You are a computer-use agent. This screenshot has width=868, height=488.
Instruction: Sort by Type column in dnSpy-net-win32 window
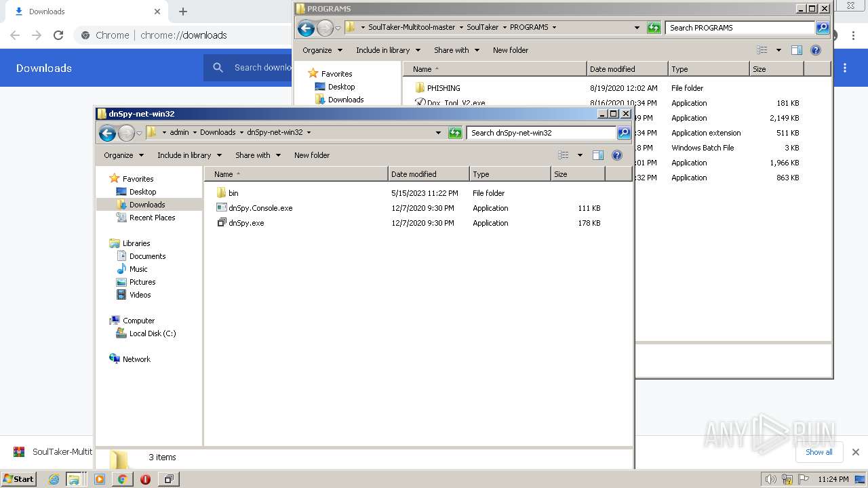point(510,174)
